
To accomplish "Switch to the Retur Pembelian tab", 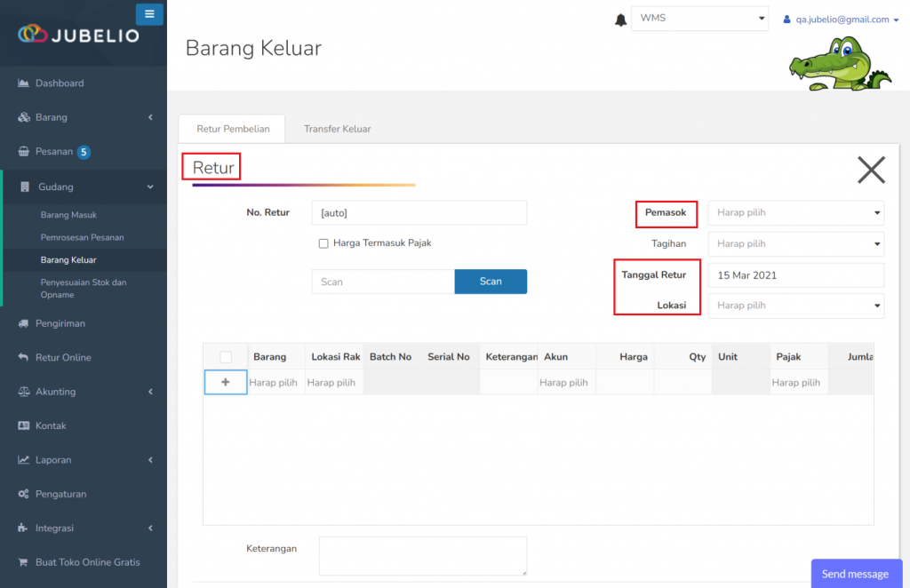I will point(233,129).
